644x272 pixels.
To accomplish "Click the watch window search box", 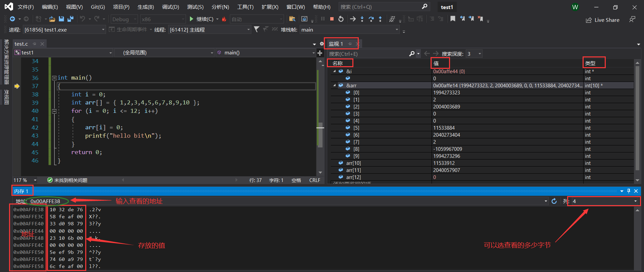I will [368, 54].
